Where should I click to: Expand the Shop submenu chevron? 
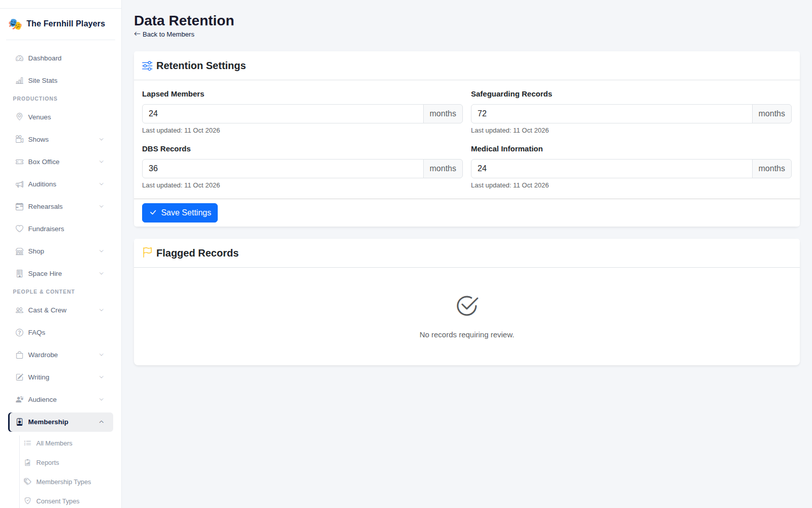101,251
